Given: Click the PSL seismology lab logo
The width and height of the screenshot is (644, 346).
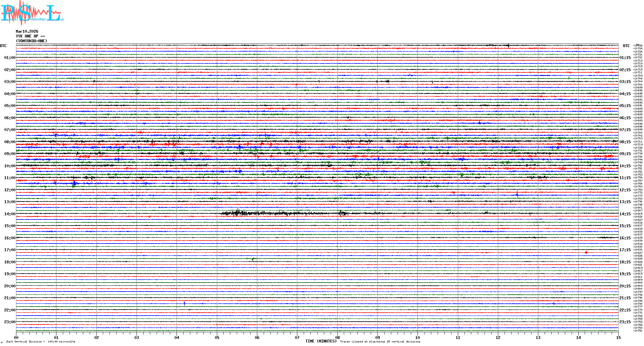Looking at the screenshot, I should tap(32, 13).
